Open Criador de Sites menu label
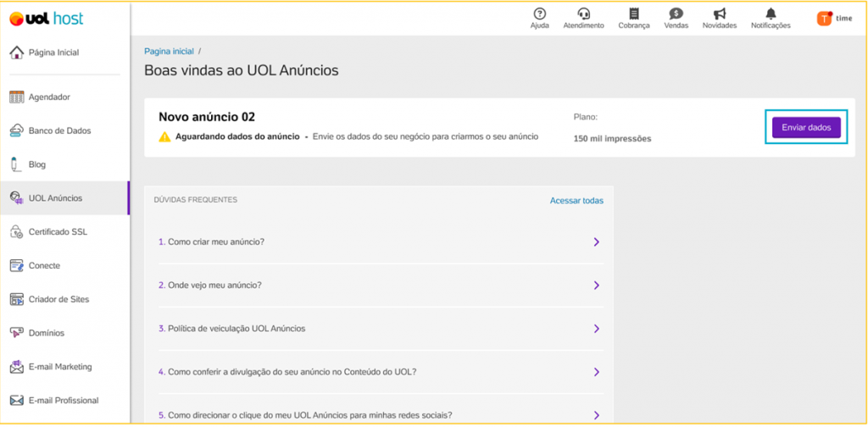 tap(58, 299)
